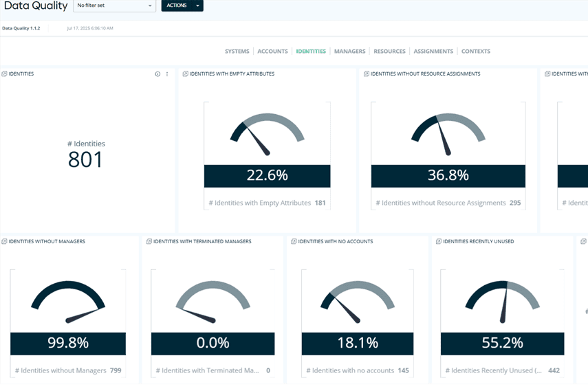Screen dimensions: 588x391
Task: Click the 36.8% resource assignments gauge
Action: point(448,134)
